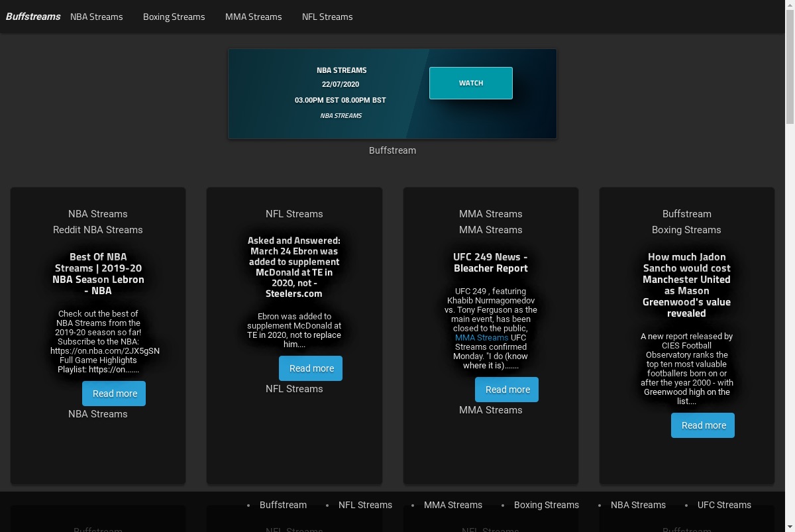This screenshot has height=532, width=795.
Task: Open Boxing Streams in top navigation
Action: 174,17
